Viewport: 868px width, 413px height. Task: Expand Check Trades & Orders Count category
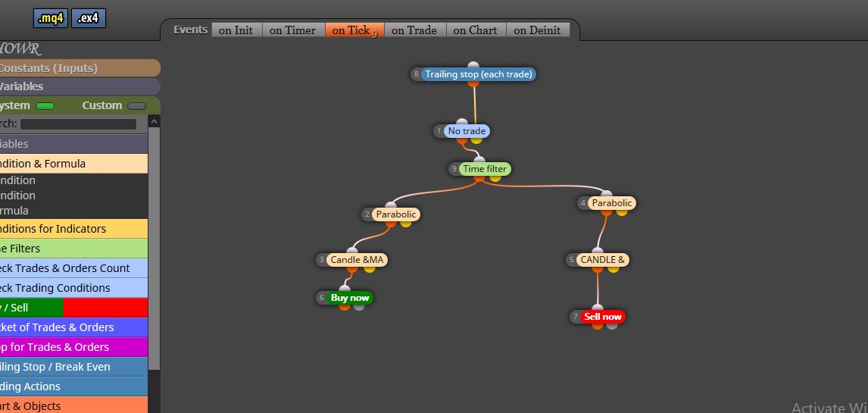coord(73,268)
